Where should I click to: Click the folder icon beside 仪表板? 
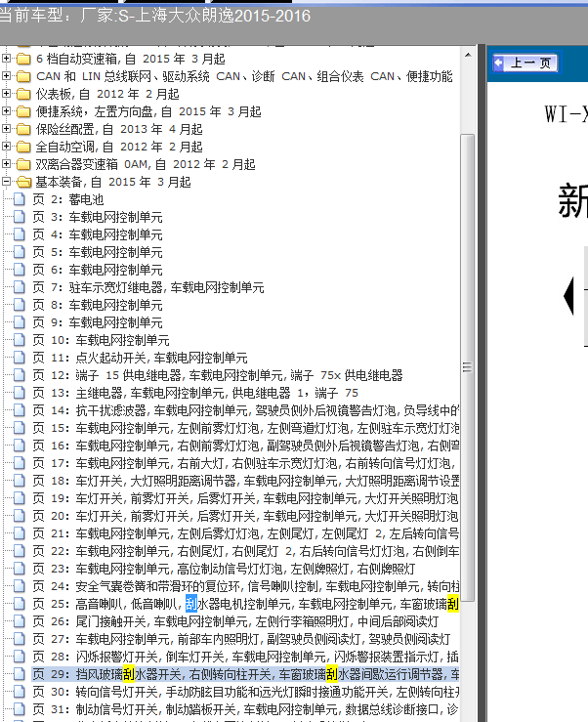(23, 94)
